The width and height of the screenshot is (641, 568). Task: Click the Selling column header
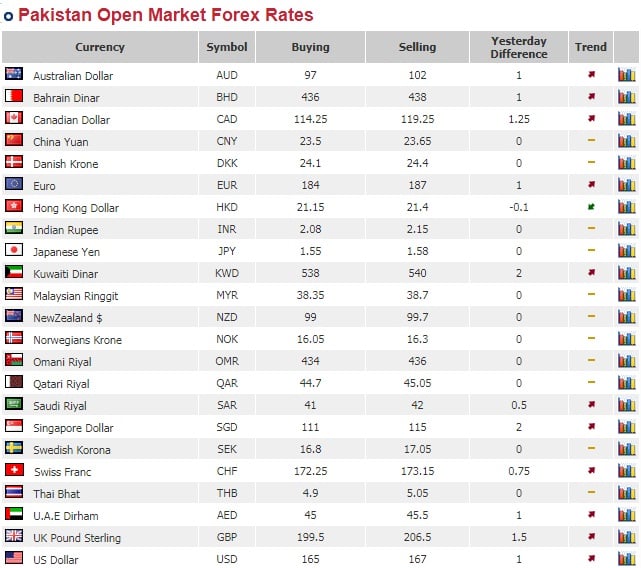[x=417, y=47]
